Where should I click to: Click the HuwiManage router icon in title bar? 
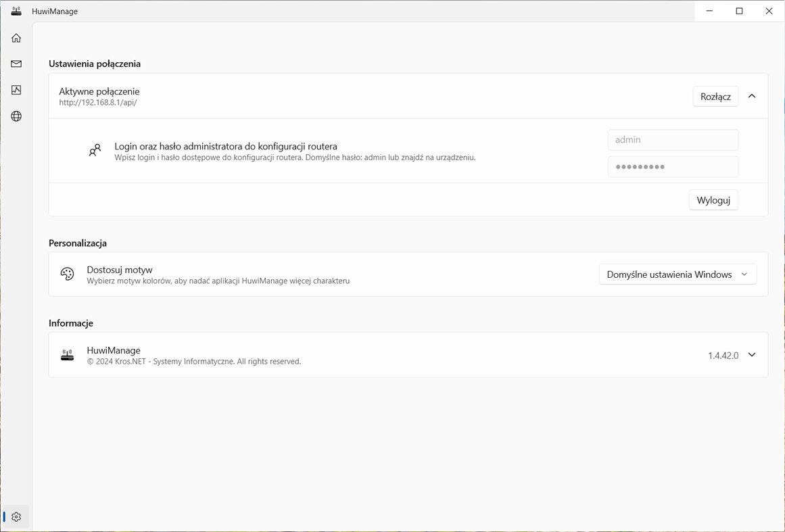pyautogui.click(x=16, y=11)
